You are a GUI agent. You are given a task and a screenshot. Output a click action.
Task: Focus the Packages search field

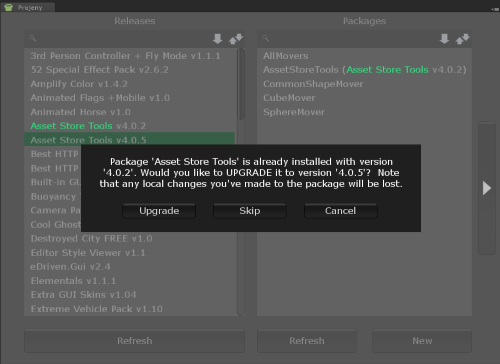coord(350,39)
